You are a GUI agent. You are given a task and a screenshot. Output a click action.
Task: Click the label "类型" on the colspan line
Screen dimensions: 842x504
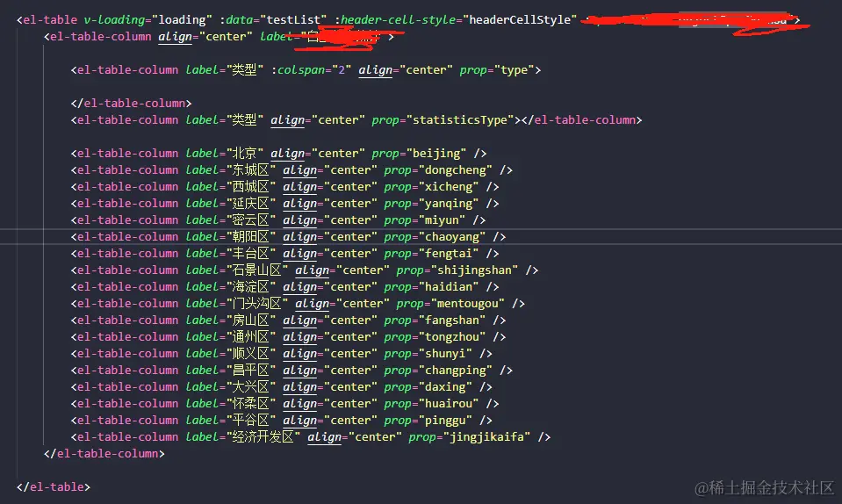point(245,69)
